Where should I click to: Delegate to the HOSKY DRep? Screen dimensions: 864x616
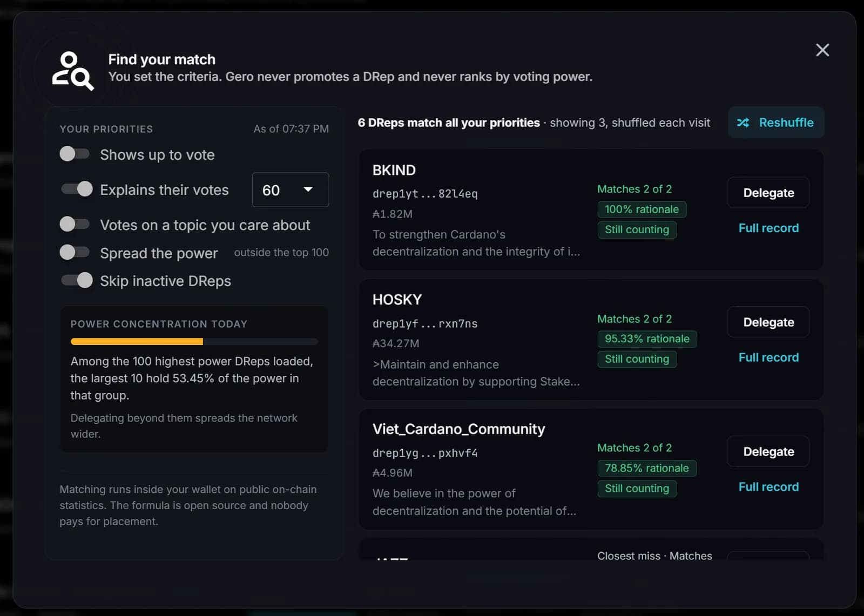click(x=768, y=322)
